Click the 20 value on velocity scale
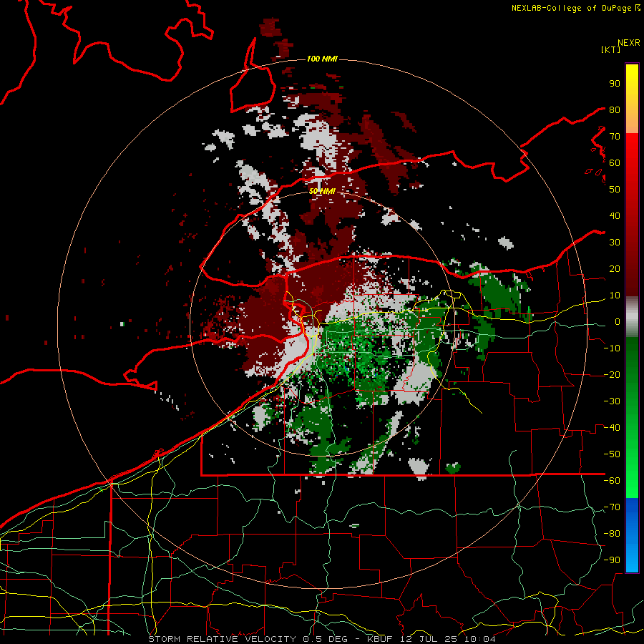644x644 pixels. pos(615,268)
